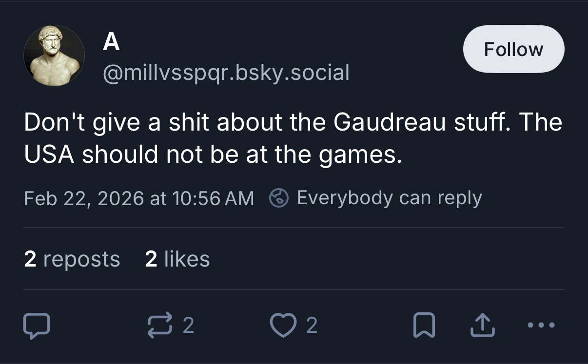Image resolution: width=588 pixels, height=364 pixels.
Task: Click the count number beside the heart icon
Action: 312,326
